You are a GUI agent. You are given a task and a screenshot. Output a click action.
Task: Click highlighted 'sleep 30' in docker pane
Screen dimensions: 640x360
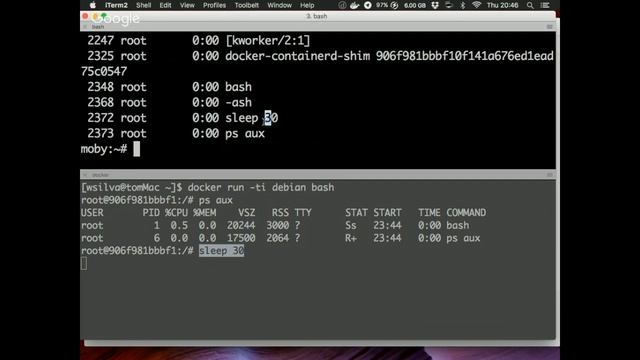point(221,251)
